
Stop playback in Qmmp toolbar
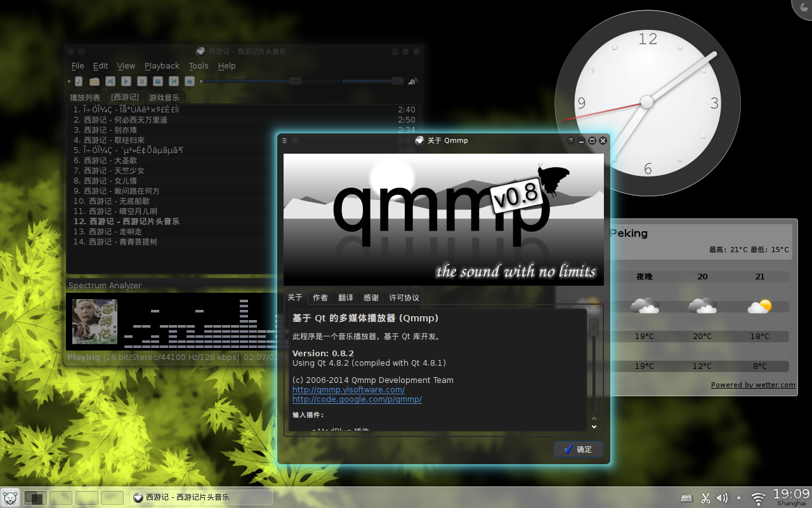click(x=158, y=81)
